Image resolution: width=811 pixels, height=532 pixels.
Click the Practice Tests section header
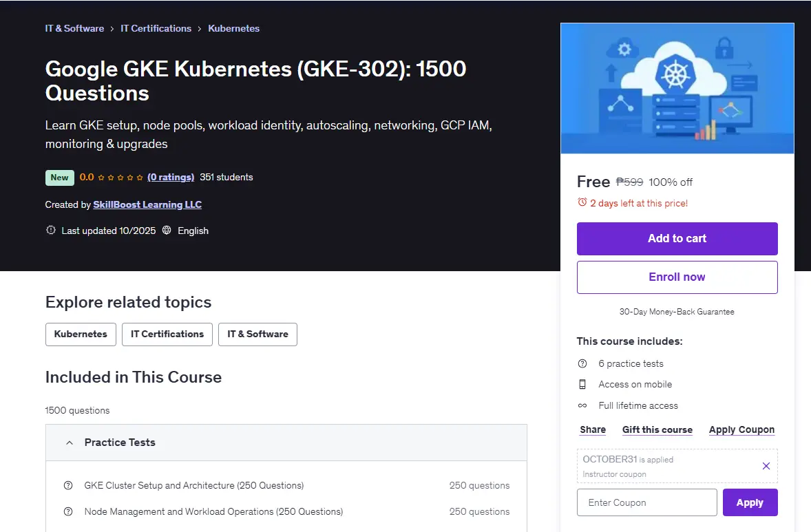point(286,443)
